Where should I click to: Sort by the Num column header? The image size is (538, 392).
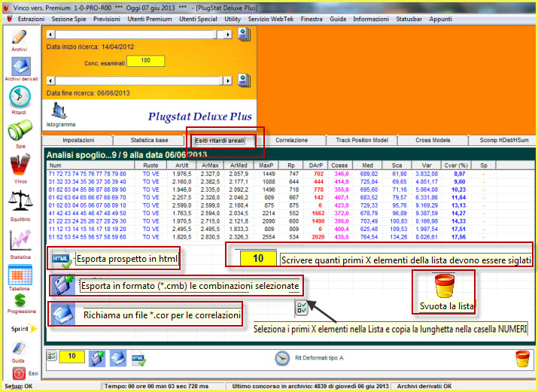click(90, 166)
